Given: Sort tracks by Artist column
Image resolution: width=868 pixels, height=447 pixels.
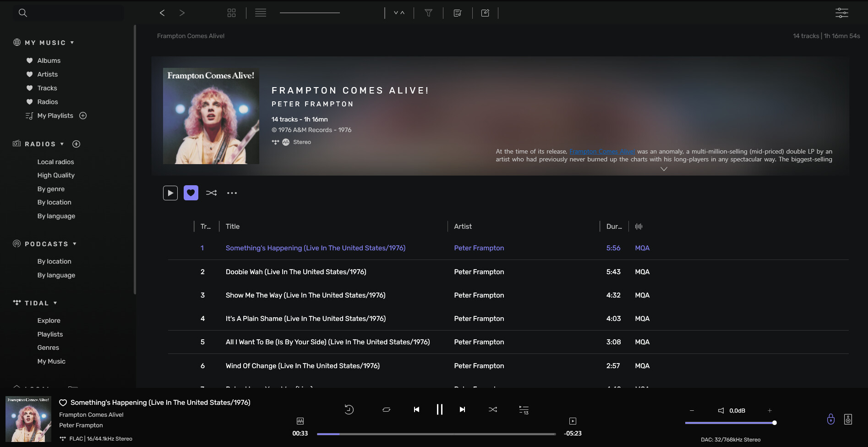Looking at the screenshot, I should [x=463, y=226].
